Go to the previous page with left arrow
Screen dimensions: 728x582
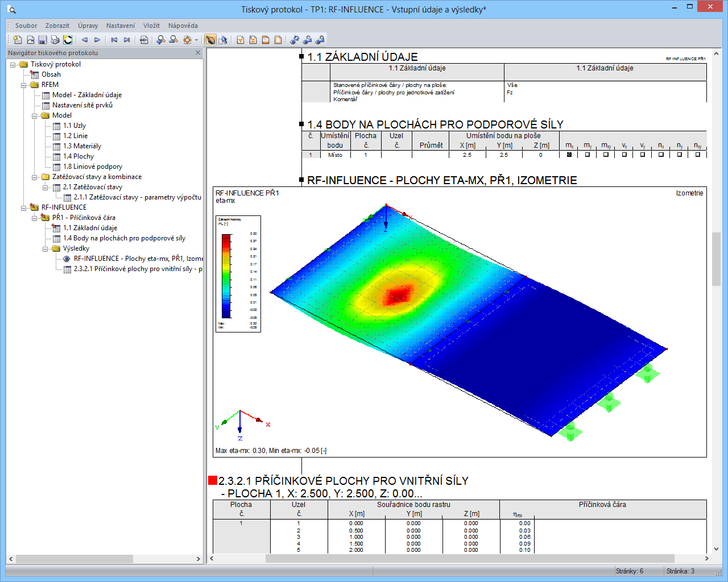pos(85,40)
